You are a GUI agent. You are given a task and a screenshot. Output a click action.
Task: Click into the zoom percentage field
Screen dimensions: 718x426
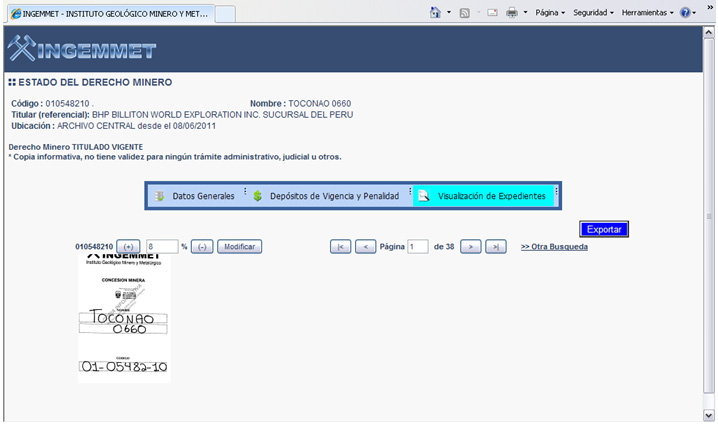coord(162,246)
